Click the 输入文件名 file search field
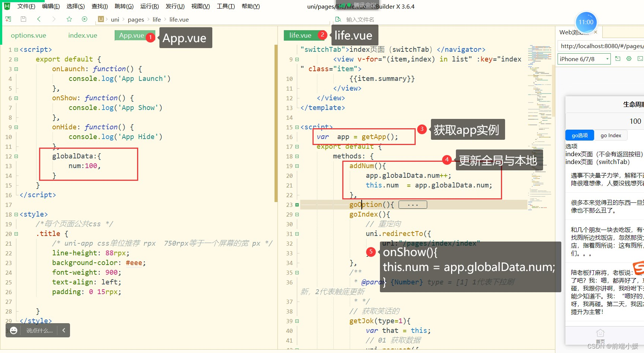Screen dimensions: 644x353 point(360,19)
